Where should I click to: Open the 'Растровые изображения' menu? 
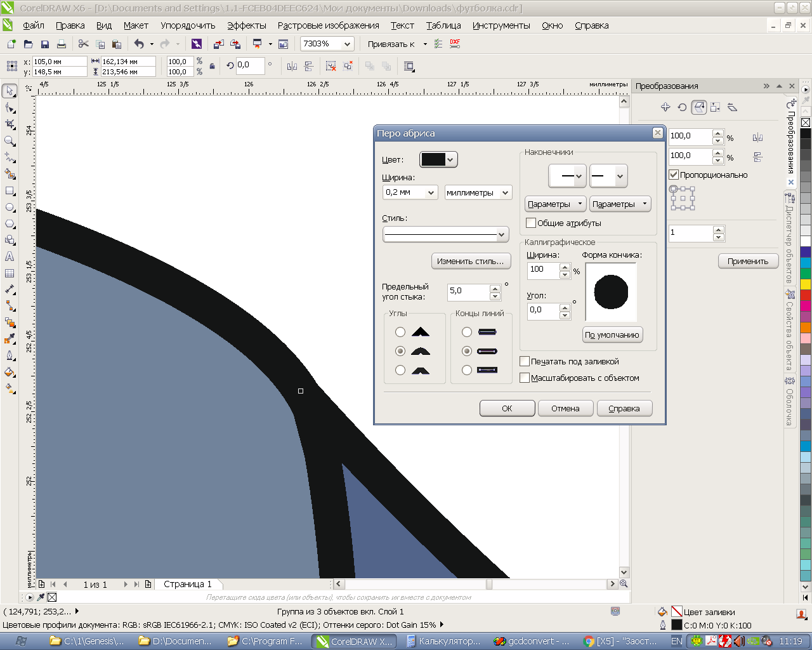coord(329,25)
